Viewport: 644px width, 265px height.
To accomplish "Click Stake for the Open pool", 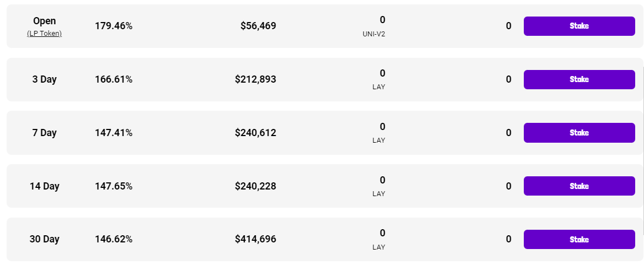I will (579, 26).
